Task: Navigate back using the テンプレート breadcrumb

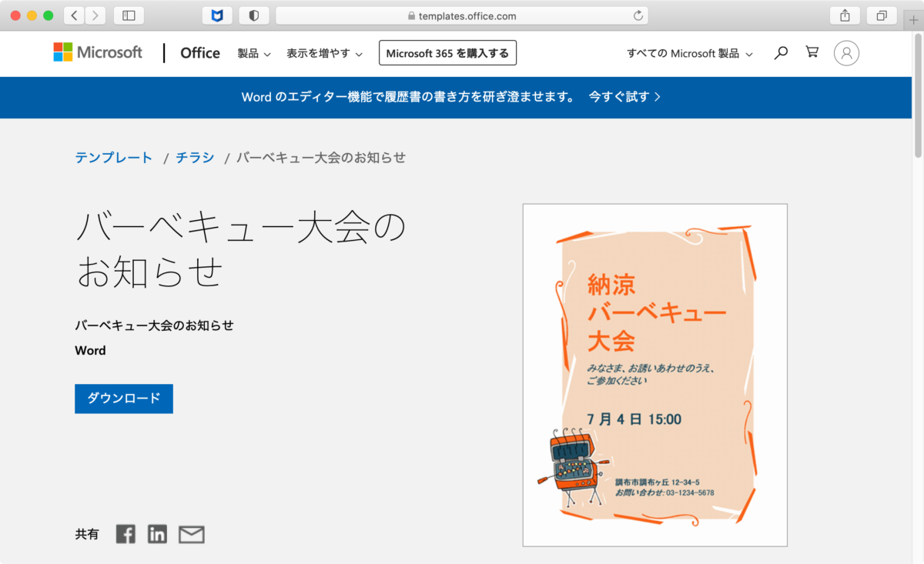Action: click(x=113, y=157)
